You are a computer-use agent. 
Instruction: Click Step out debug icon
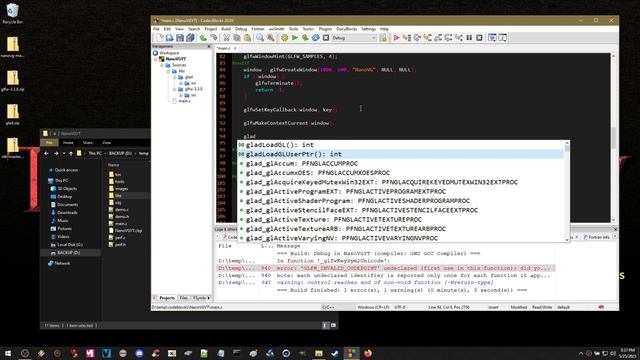(x=438, y=38)
